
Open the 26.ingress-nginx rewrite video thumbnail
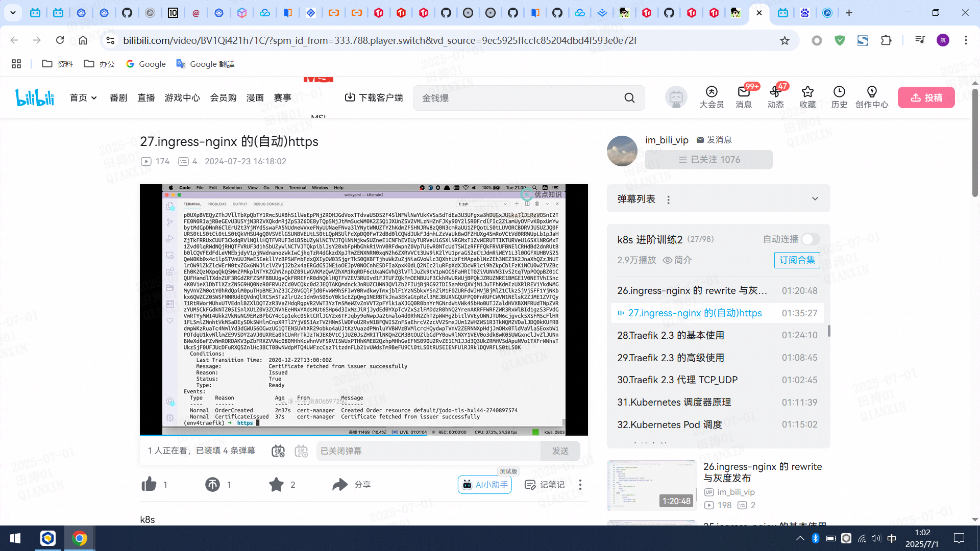(x=651, y=485)
